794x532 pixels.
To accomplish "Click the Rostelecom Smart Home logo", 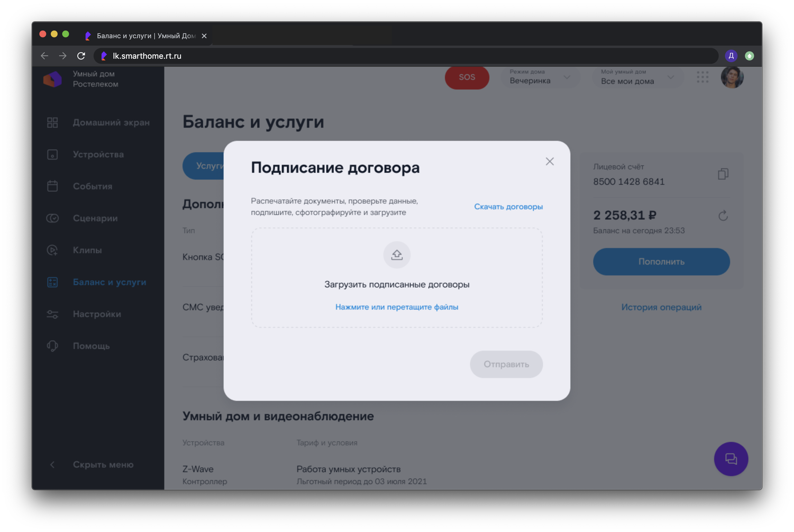I will pyautogui.click(x=52, y=79).
